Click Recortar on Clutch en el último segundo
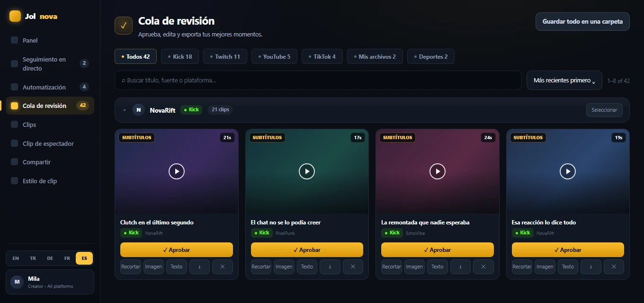The width and height of the screenshot is (644, 303). [x=131, y=267]
